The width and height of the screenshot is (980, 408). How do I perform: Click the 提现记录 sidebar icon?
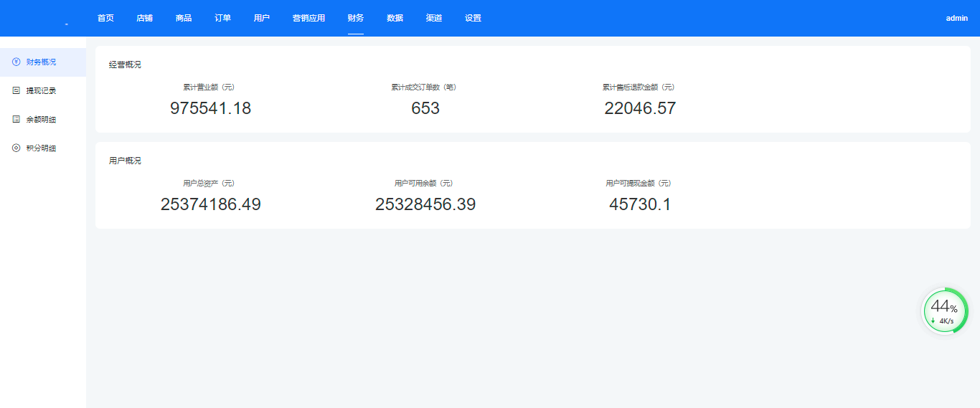(x=17, y=91)
